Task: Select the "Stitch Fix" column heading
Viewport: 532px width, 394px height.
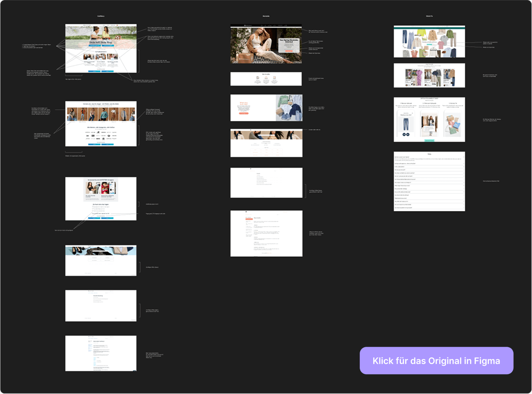Action: [x=429, y=16]
